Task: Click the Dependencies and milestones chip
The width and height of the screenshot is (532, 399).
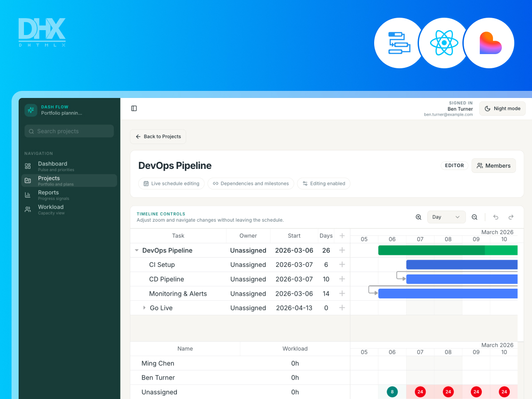Action: (x=251, y=184)
